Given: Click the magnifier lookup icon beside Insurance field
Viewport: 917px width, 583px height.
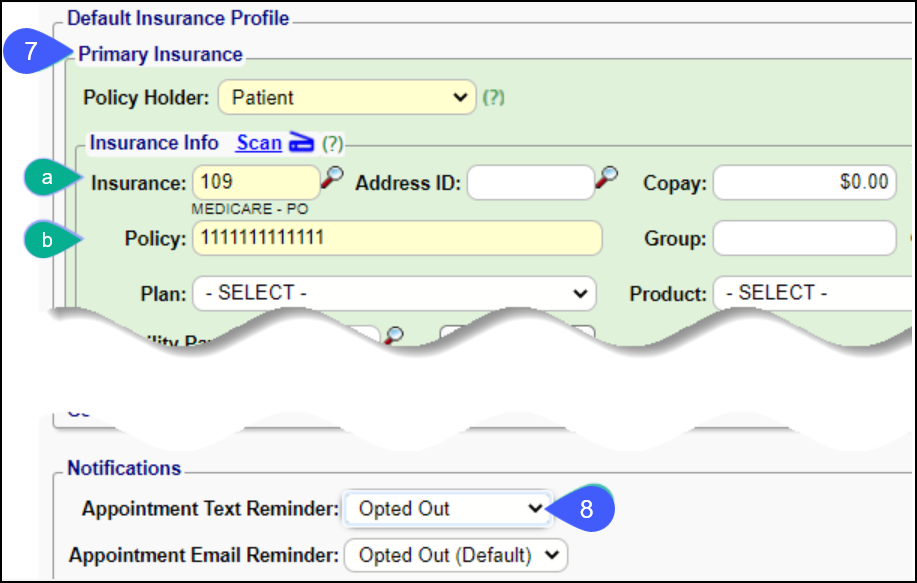Looking at the screenshot, I should click(x=331, y=179).
